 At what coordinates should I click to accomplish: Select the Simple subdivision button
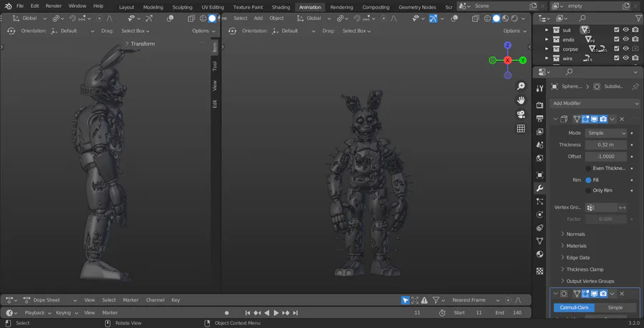pyautogui.click(x=615, y=307)
